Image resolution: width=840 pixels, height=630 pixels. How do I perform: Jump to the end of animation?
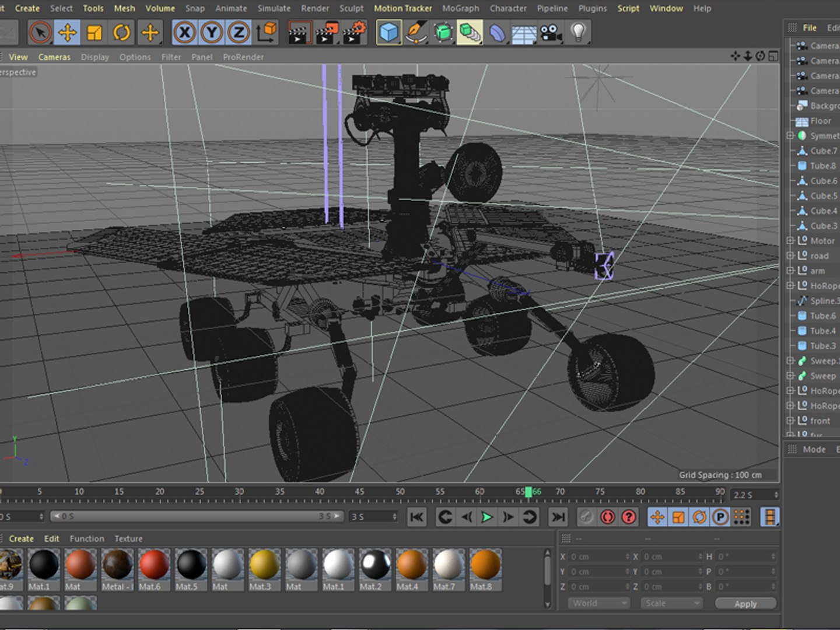tap(558, 517)
